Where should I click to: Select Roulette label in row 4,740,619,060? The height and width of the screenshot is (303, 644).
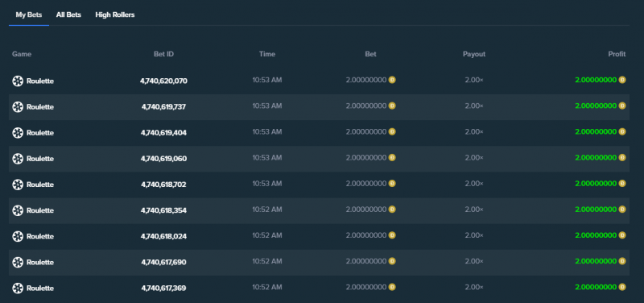(x=40, y=159)
